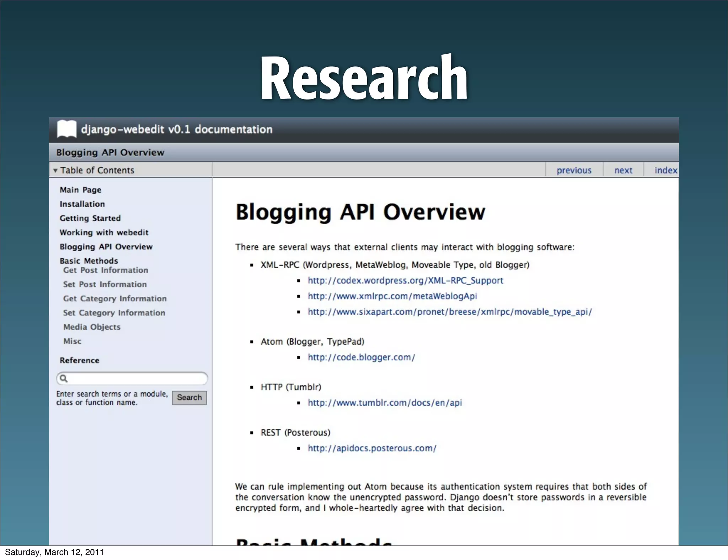This screenshot has height=560, width=728.
Task: Open the Set Post Information entry
Action: 105,284
